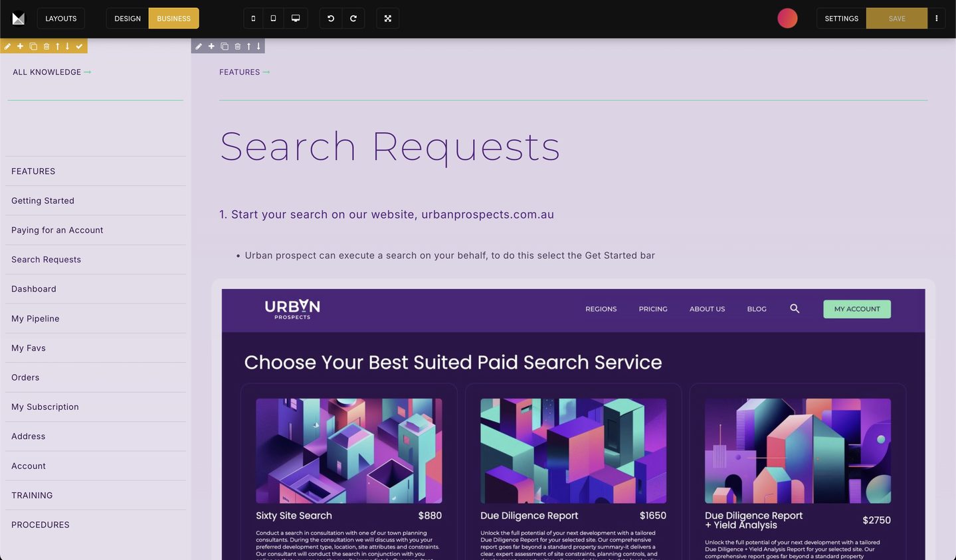
Task: Click the pencil edit icon in yellow toolbar
Action: pyautogui.click(x=8, y=47)
